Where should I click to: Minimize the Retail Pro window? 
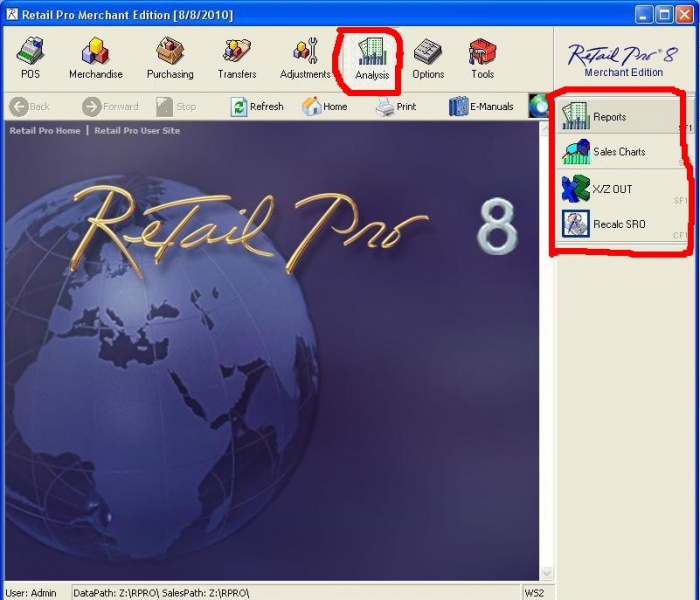643,15
